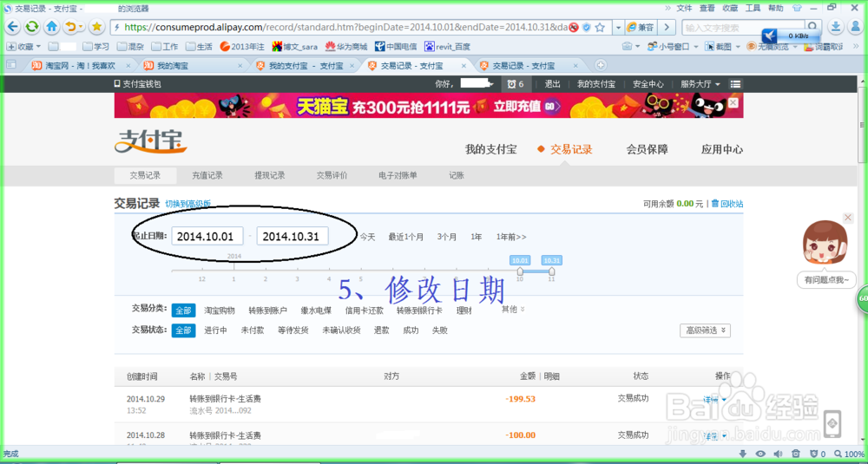The width and height of the screenshot is (868, 464).
Task: Open the tab list icon left of the tabs
Action: point(10,65)
